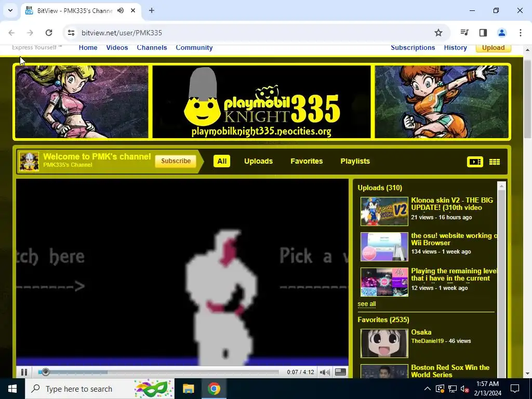Open Osaka video thumbnail
The height and width of the screenshot is (399, 532).
(384, 343)
